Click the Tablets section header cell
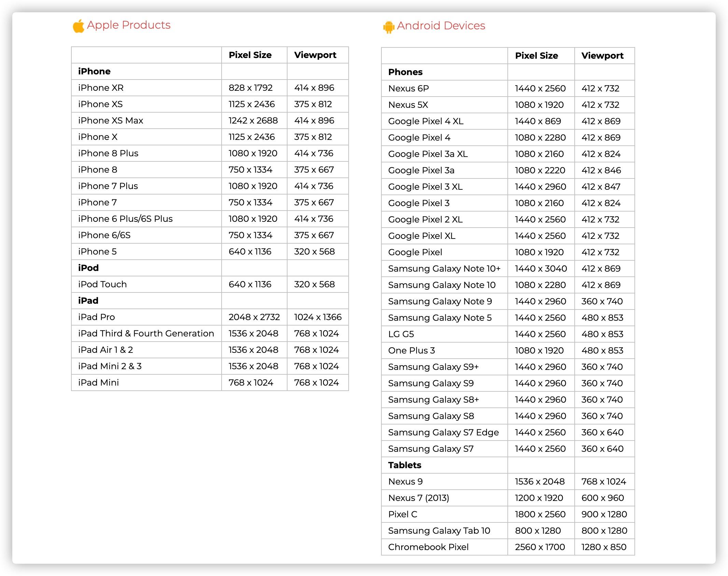The width and height of the screenshot is (728, 576). coord(405,465)
